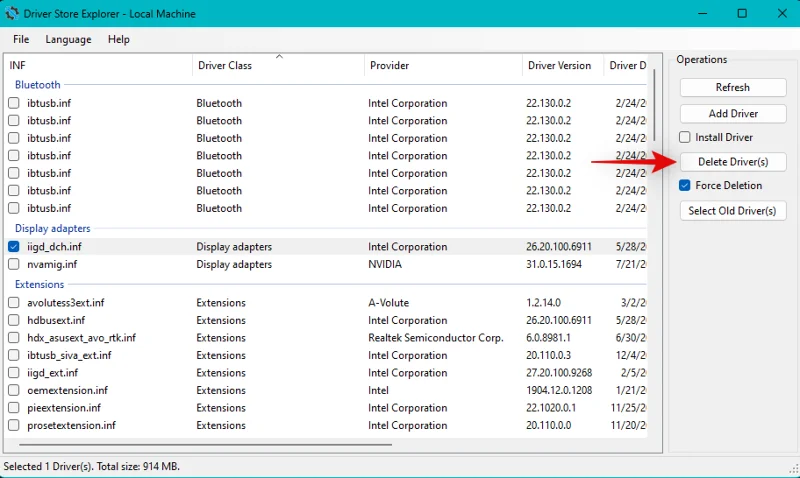Click version 27.20.100.9268 cell

click(x=559, y=372)
